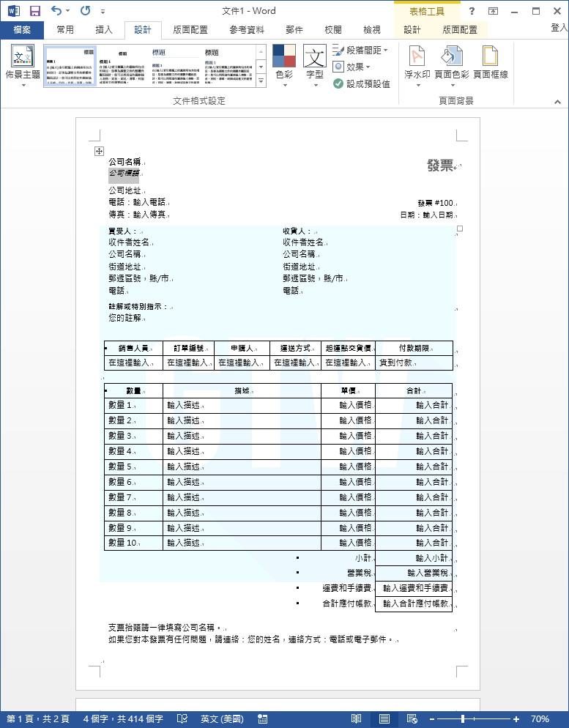The height and width of the screenshot is (728, 569).
Task: Open 色彩 theme colors palette
Action: [x=284, y=66]
